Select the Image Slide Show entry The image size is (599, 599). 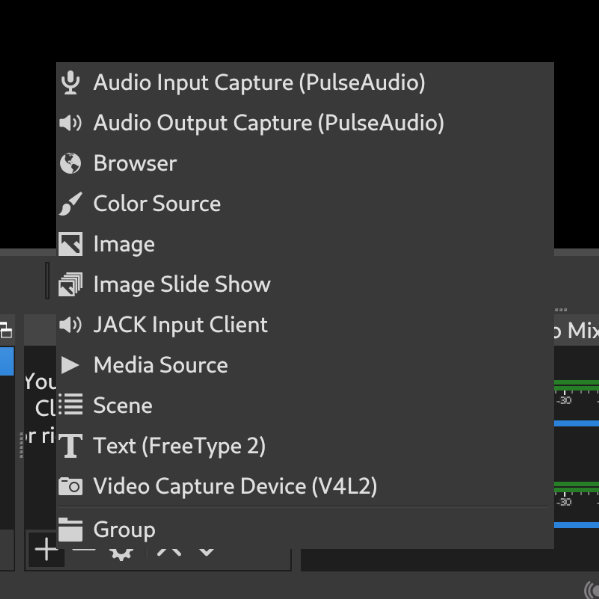(305, 285)
